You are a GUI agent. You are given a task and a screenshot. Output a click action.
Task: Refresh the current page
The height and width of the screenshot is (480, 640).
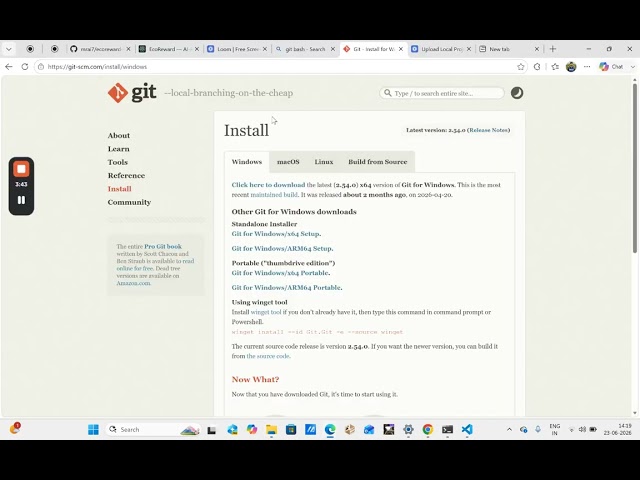click(x=24, y=67)
